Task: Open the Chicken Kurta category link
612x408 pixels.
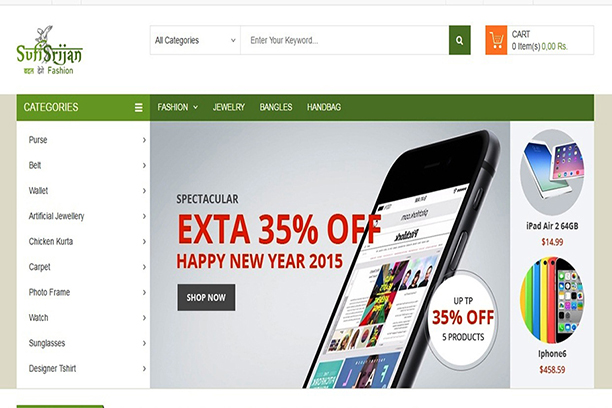Action: (x=51, y=242)
